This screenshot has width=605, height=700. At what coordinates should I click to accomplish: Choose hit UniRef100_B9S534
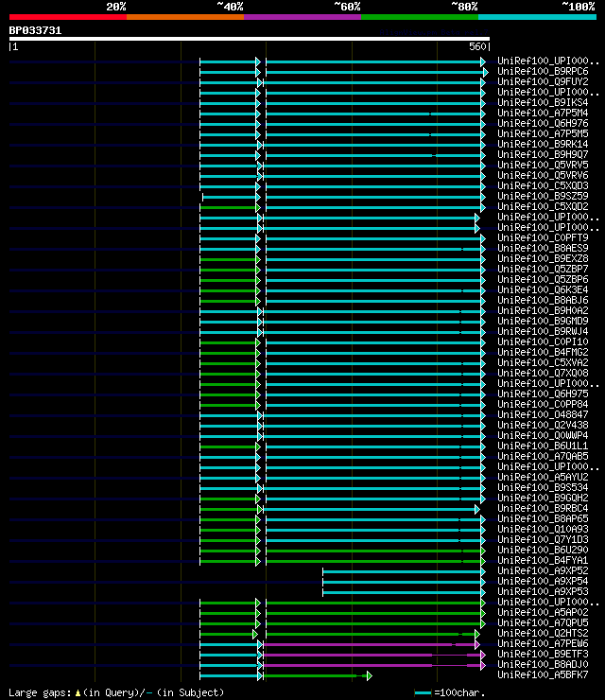pos(543,487)
